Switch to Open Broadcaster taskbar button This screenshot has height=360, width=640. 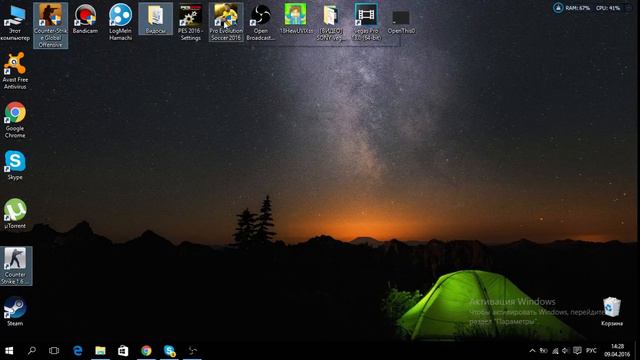click(192, 351)
